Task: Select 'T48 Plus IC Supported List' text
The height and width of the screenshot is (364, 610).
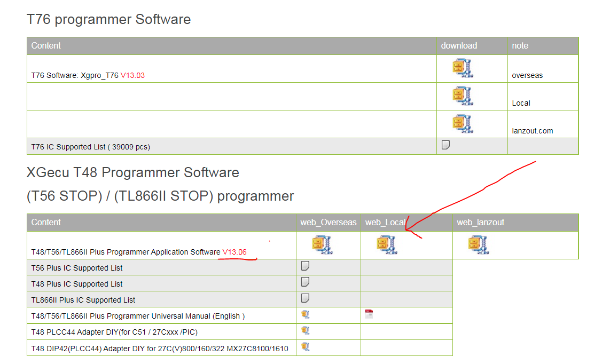Action: [x=77, y=284]
